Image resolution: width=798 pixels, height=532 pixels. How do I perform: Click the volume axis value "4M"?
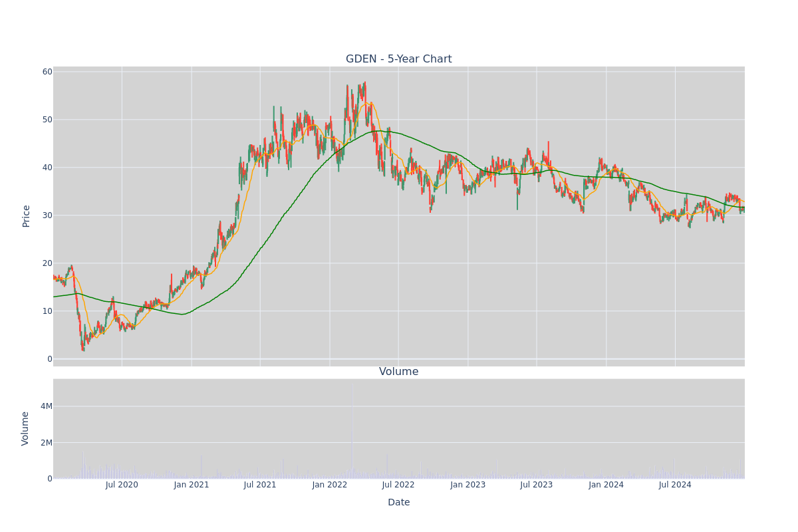(47, 406)
